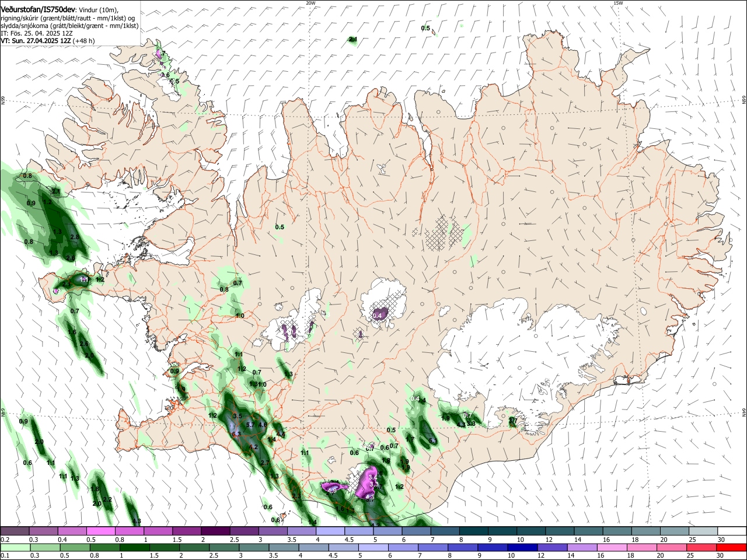
Task: Select the 5.7 precipitation value on the map
Action: [250, 425]
